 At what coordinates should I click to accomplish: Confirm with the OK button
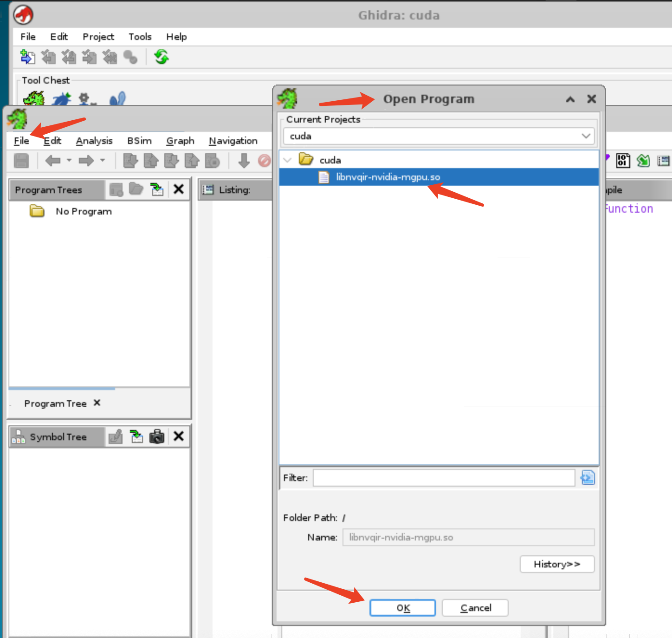(403, 608)
